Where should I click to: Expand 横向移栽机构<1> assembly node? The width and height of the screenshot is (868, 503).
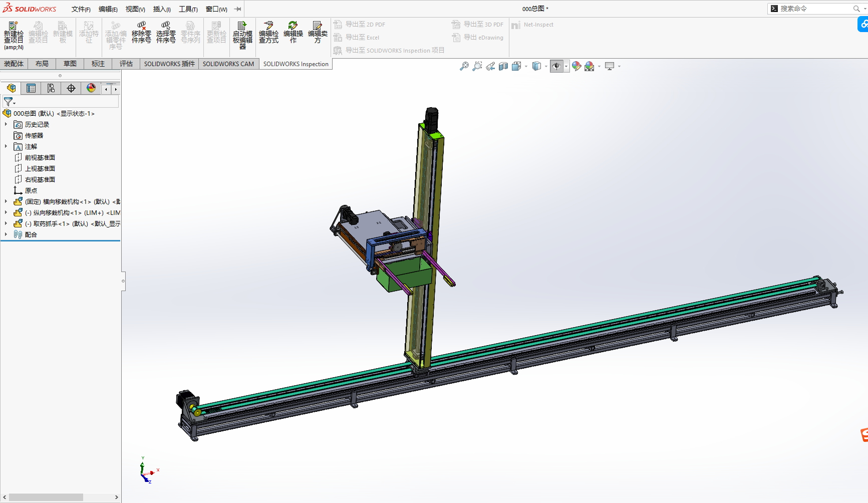pyautogui.click(x=6, y=201)
